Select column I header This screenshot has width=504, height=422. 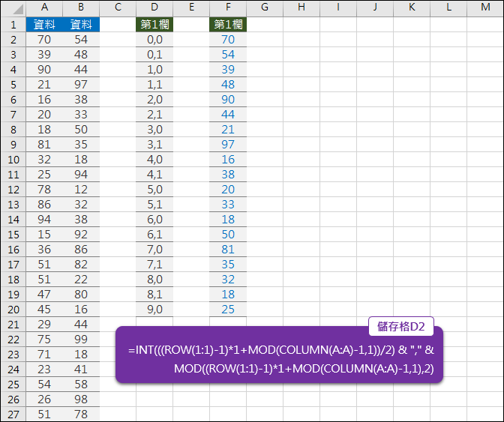click(338, 7)
